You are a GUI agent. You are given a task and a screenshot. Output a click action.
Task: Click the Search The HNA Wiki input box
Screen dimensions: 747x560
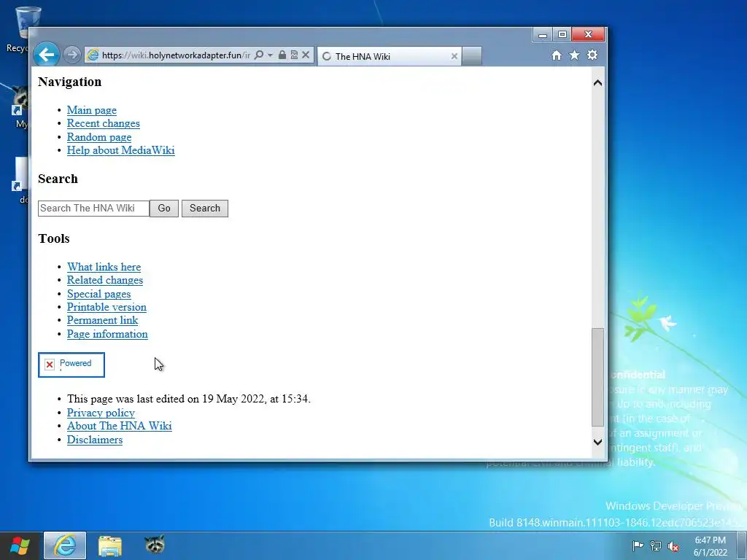[x=94, y=208]
